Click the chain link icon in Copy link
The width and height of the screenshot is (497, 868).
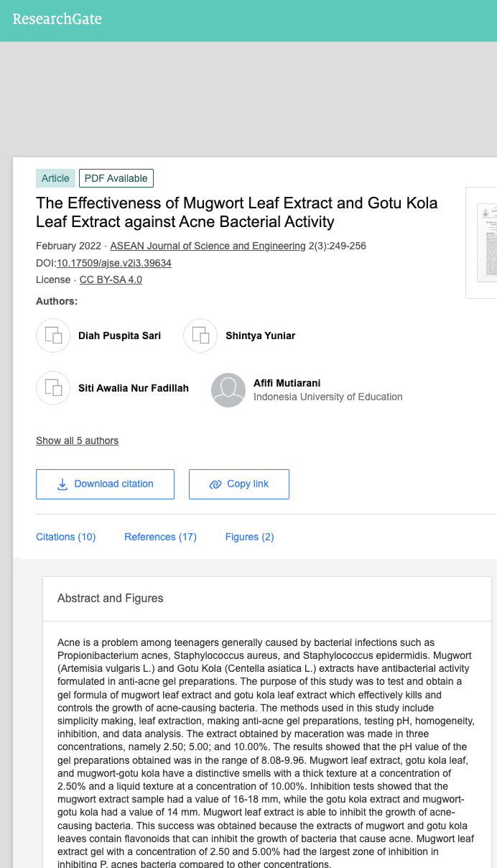(215, 484)
